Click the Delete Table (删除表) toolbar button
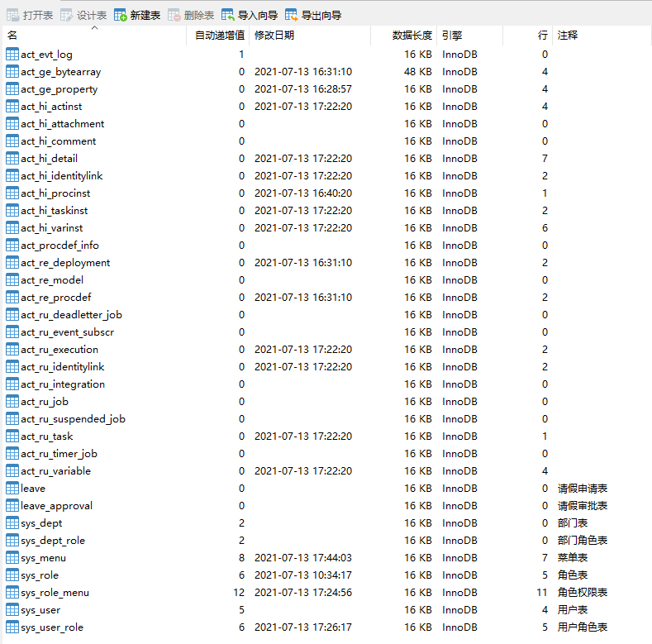This screenshot has width=652, height=644. coord(191,16)
